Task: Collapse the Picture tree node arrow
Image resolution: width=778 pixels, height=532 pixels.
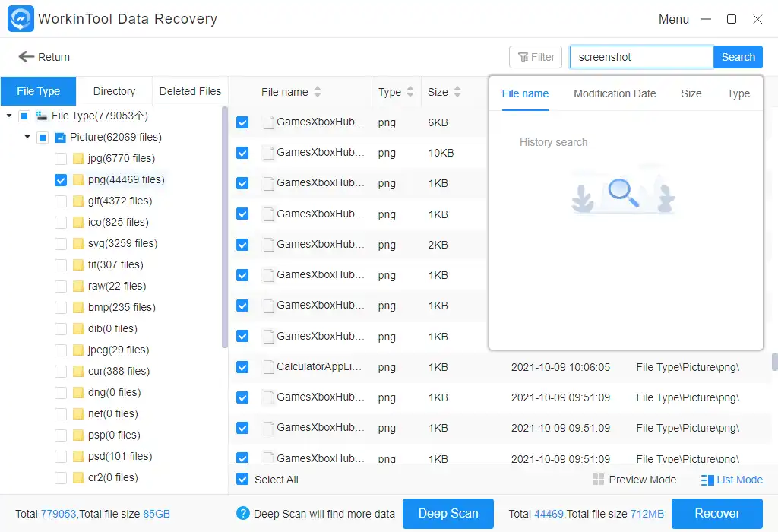Action: coord(27,137)
